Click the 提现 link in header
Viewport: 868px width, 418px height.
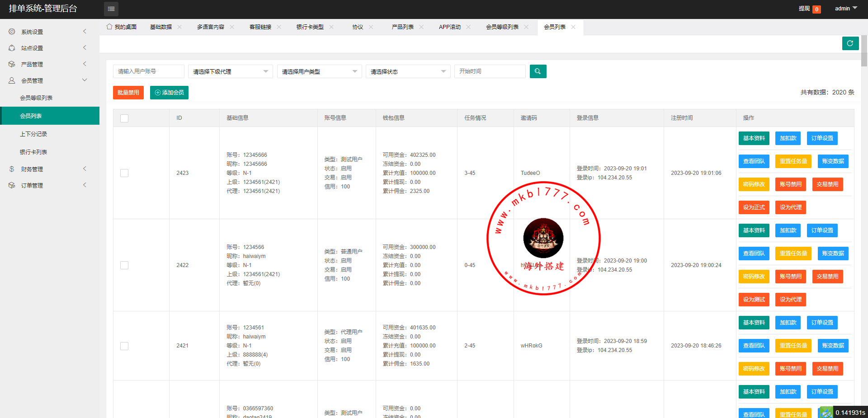click(x=804, y=9)
